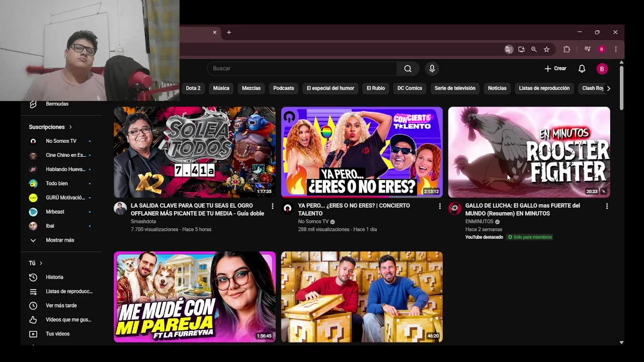This screenshot has width=644, height=362.
Task: Open Chrome extensions puzzle icon
Action: pos(567,49)
